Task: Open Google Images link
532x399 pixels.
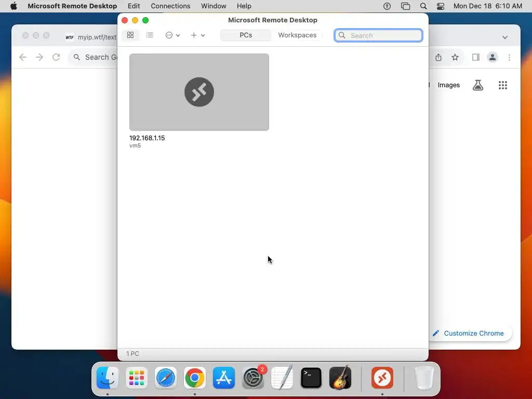Action: [448, 85]
